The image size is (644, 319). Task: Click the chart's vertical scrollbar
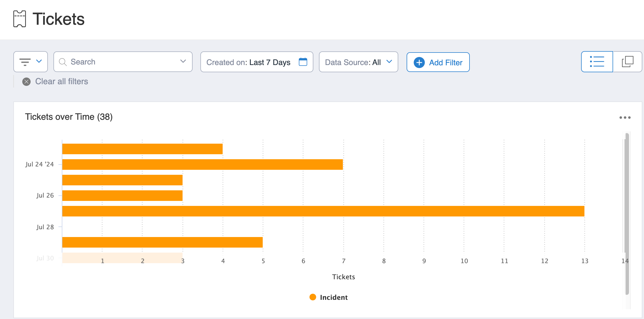627,214
